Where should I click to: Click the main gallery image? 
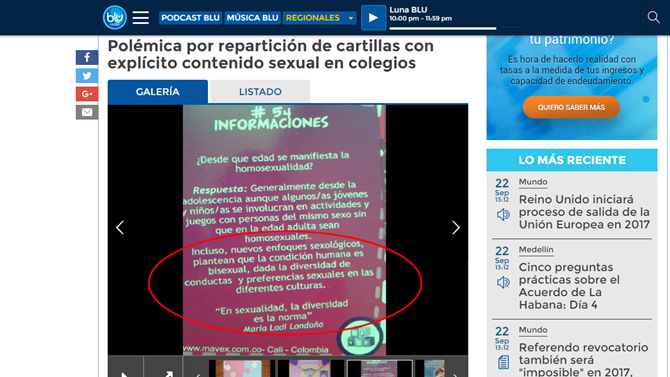tap(285, 230)
